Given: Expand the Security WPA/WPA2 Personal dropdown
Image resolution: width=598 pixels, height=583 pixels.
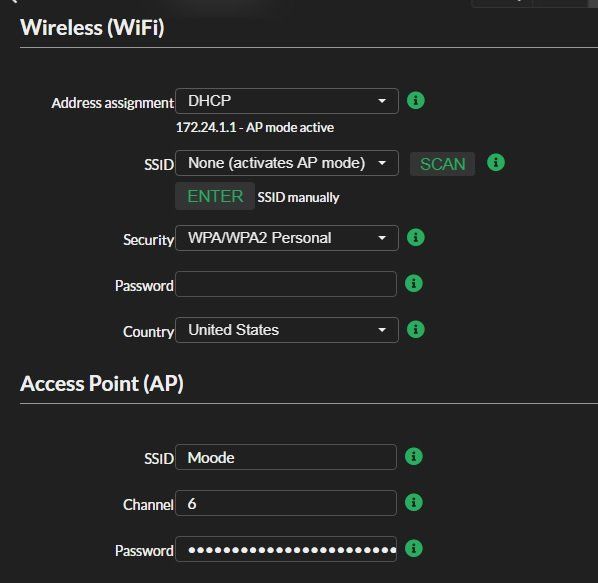Looking at the screenshot, I should point(287,238).
